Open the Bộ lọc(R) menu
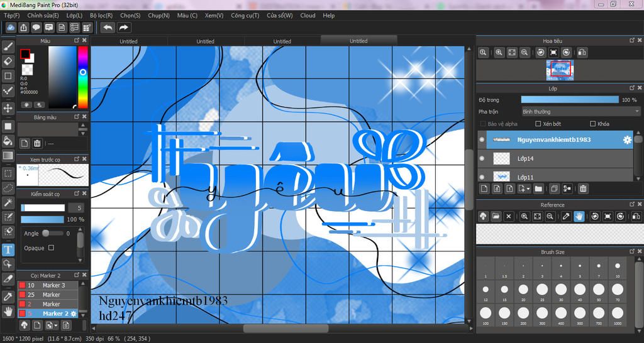 [x=101, y=16]
